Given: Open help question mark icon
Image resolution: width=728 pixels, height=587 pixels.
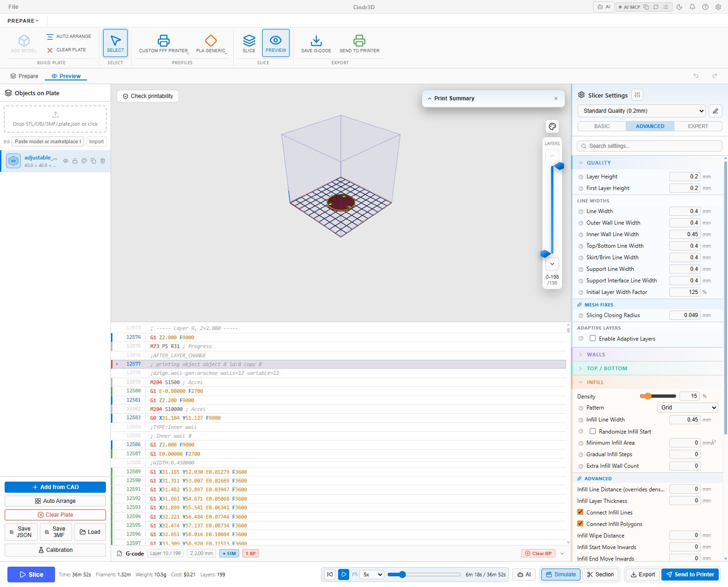Looking at the screenshot, I should pyautogui.click(x=705, y=7).
